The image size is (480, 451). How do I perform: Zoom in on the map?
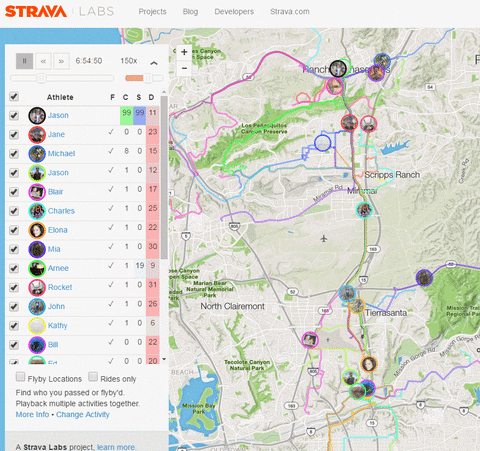184,52
